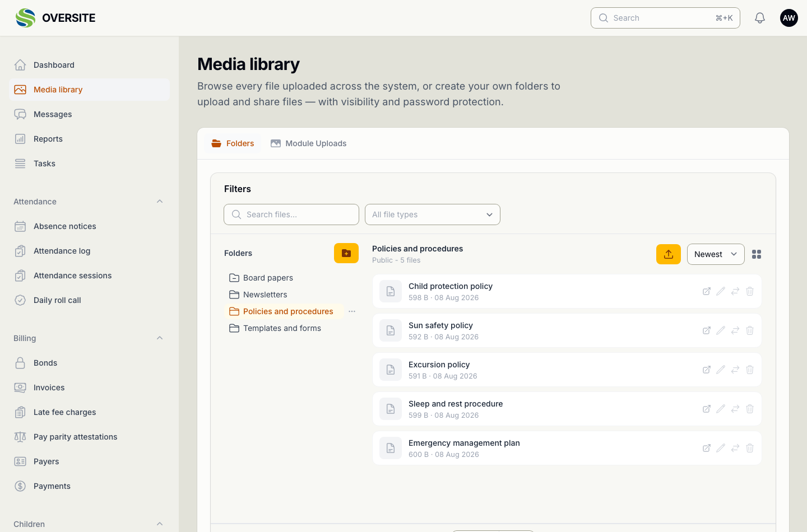Edit the Sleep and rest procedure file
Image resolution: width=807 pixels, height=532 pixels.
(721, 409)
